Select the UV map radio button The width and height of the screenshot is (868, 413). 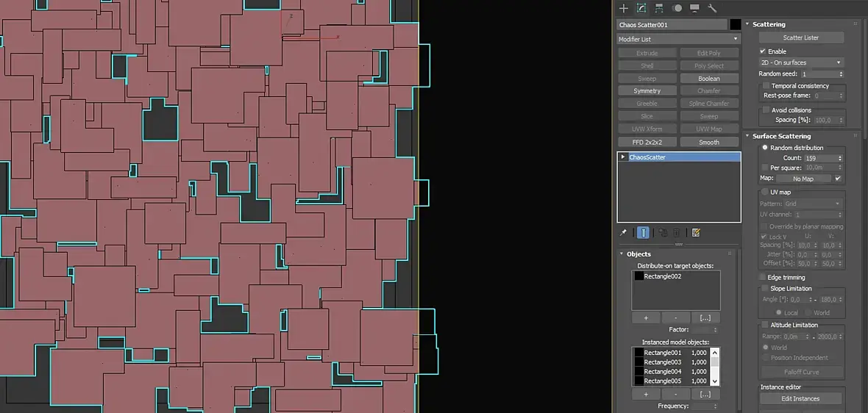pyautogui.click(x=766, y=192)
